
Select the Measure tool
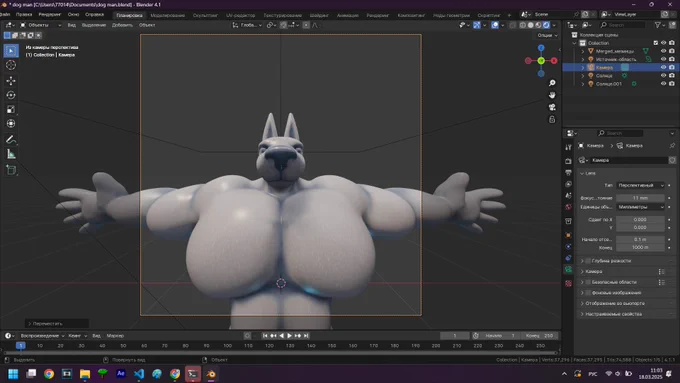click(x=11, y=154)
